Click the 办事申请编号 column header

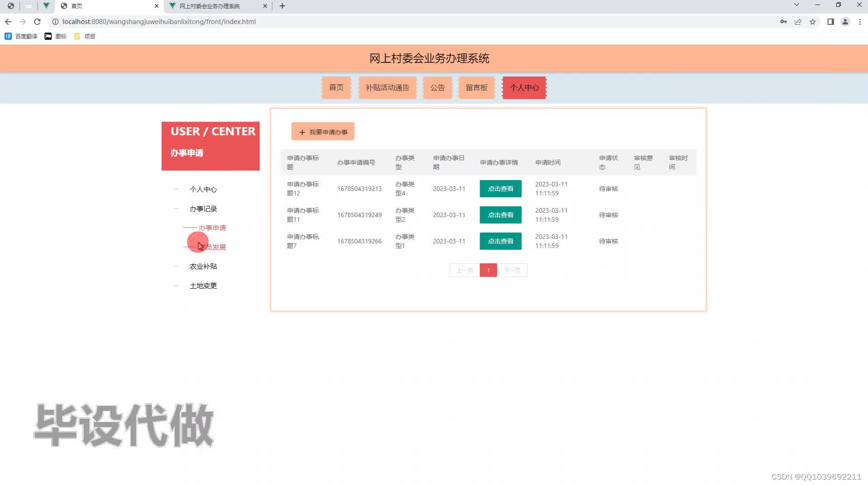[x=356, y=162]
